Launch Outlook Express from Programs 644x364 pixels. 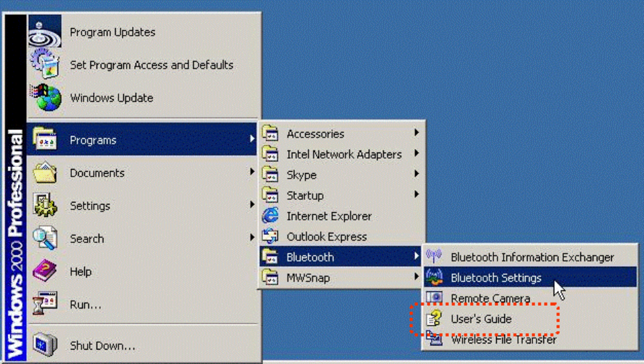(x=341, y=236)
